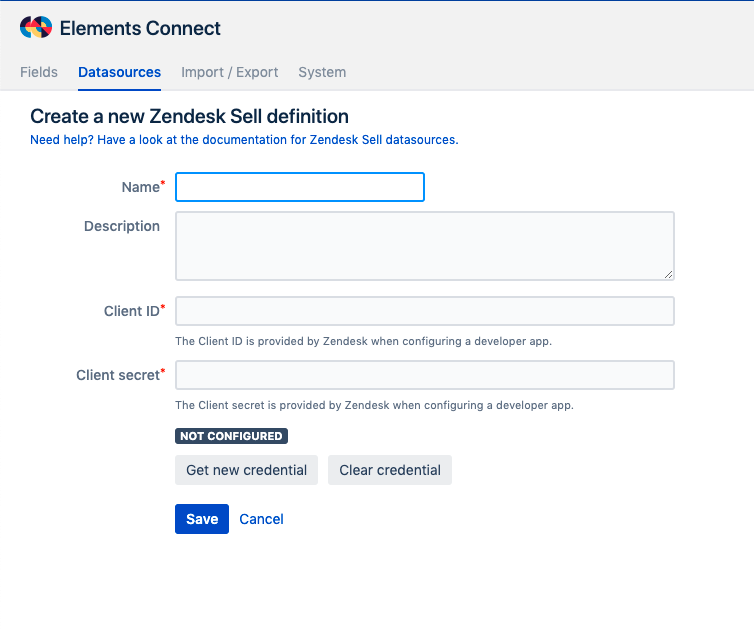754x629 pixels.
Task: Click the Name field label
Action: 140,187
